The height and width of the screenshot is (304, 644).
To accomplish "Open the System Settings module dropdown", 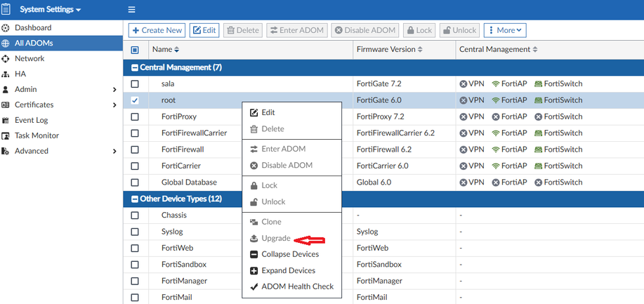I will 49,10.
